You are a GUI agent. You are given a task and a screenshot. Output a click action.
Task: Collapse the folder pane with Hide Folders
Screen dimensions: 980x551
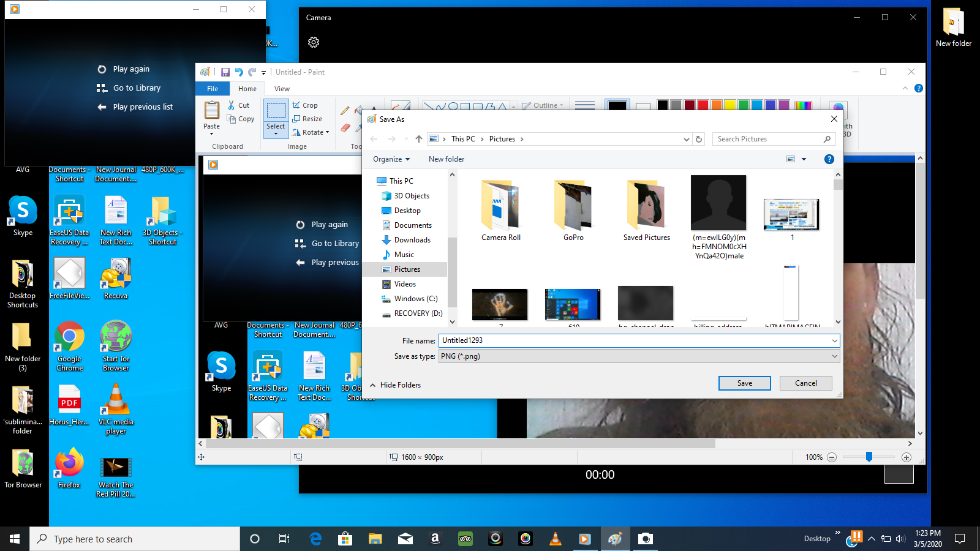pyautogui.click(x=395, y=385)
